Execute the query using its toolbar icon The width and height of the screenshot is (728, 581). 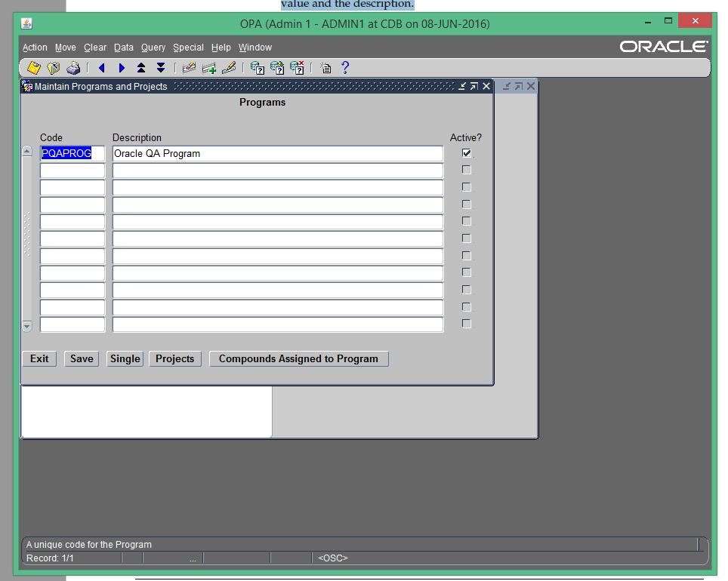(x=277, y=67)
